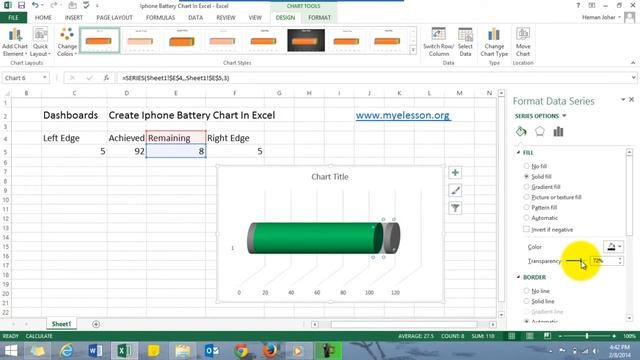Collapse the Fill section
640x360 pixels.
(518, 152)
